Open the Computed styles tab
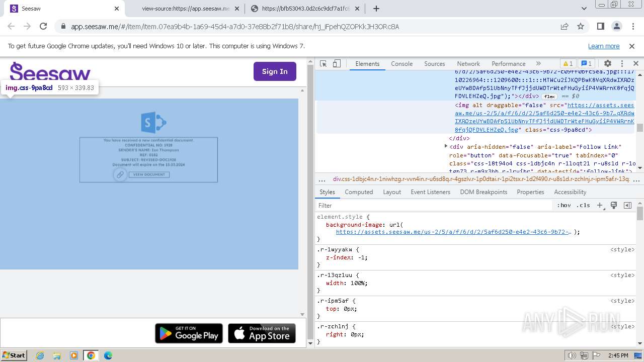The image size is (644, 362). [359, 192]
